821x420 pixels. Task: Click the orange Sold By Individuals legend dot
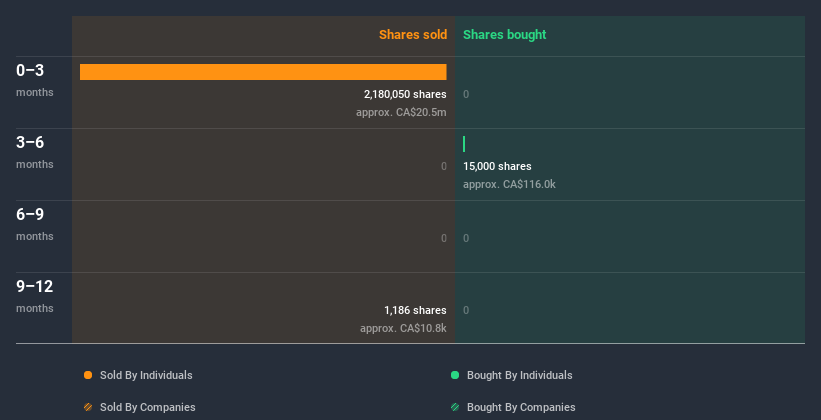(x=88, y=375)
